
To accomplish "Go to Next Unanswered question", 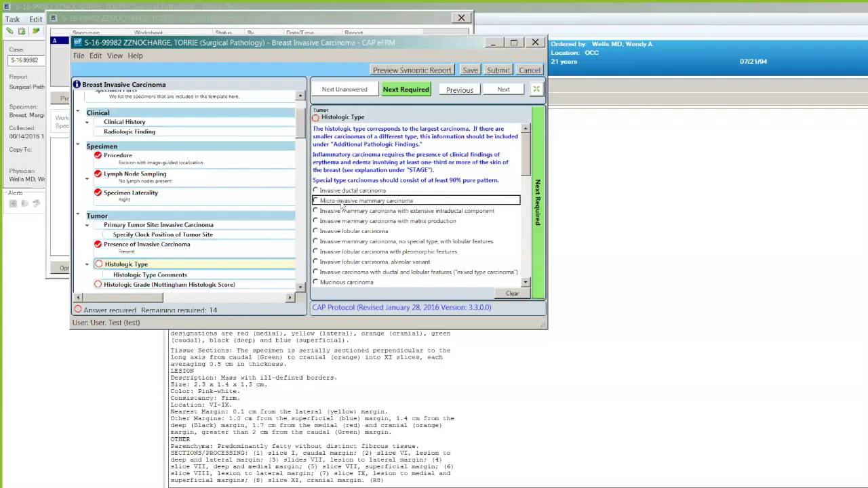I will tap(344, 89).
